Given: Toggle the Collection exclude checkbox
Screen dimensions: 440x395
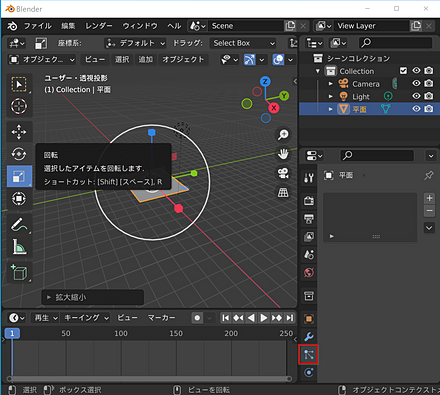Looking at the screenshot, I should pyautogui.click(x=403, y=71).
